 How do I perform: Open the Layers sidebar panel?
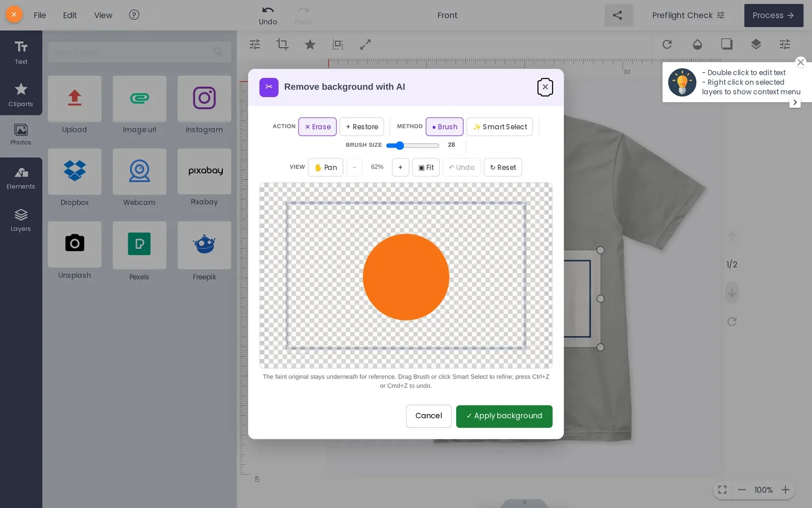[21, 220]
